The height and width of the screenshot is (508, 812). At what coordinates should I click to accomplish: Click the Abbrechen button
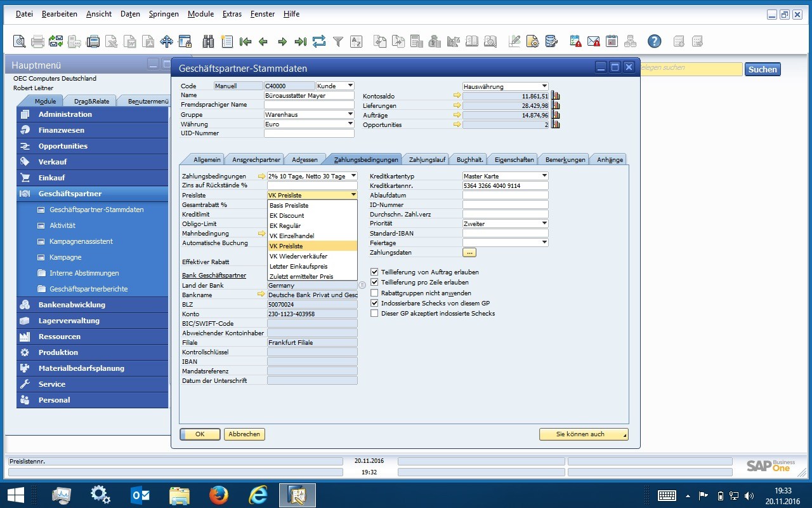pyautogui.click(x=244, y=434)
